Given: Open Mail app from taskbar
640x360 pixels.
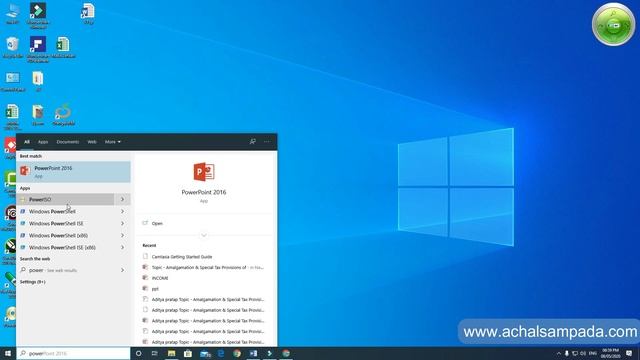Looking at the screenshot, I should 205,353.
